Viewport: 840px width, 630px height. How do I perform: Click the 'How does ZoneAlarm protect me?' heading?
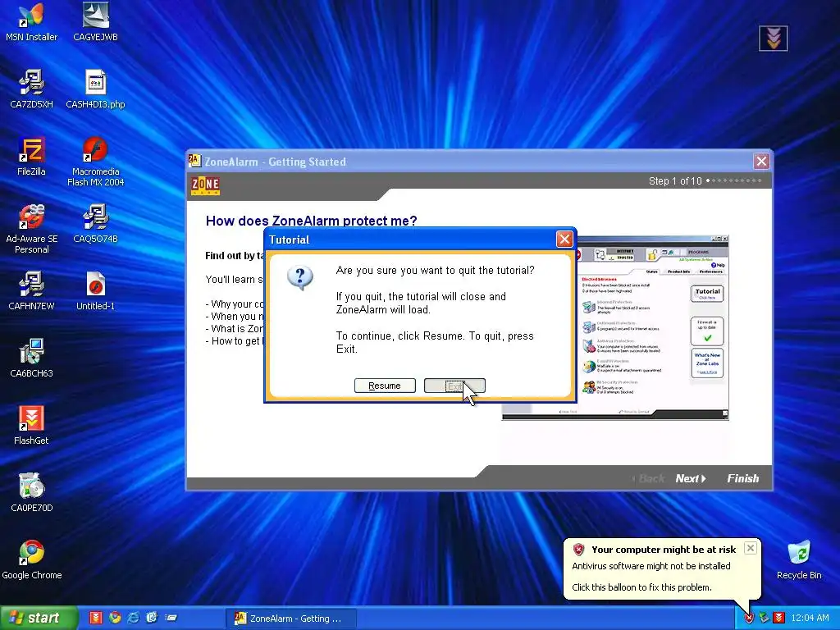(311, 221)
